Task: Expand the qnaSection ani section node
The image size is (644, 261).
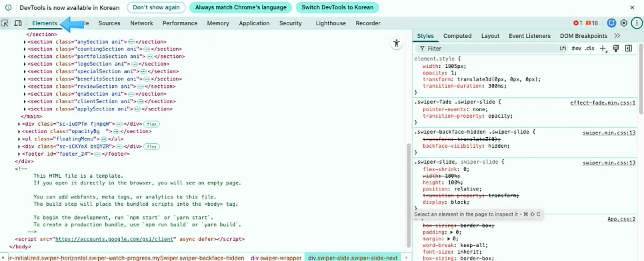Action: coord(25,94)
